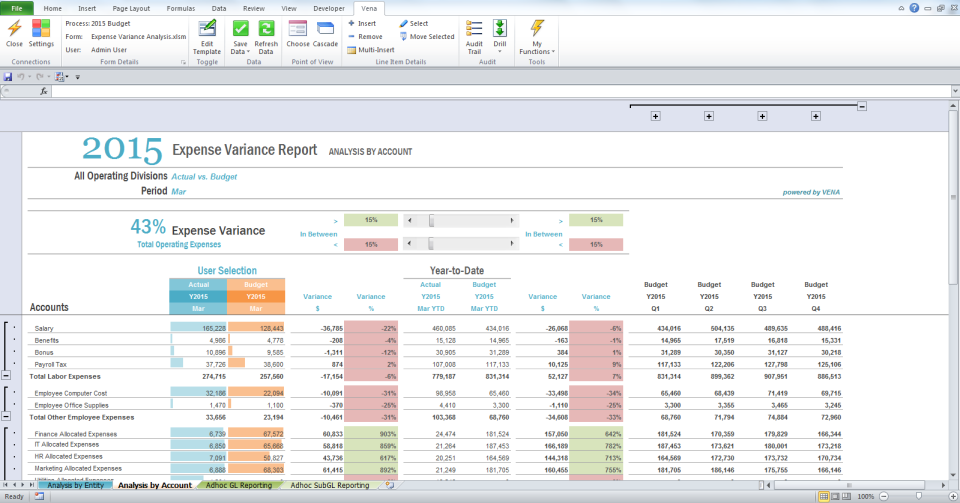The width and height of the screenshot is (960, 503).
Task: Click the 100% zoom level
Action: tap(866, 496)
